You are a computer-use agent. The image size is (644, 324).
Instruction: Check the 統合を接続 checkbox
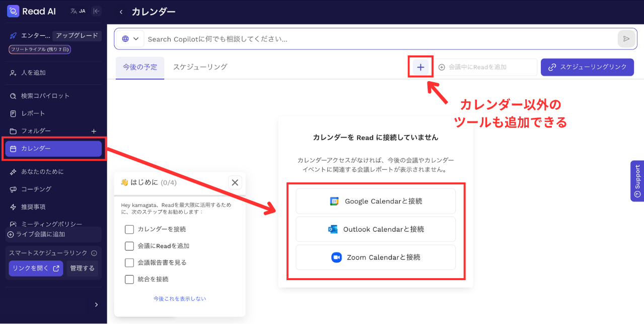[x=128, y=279]
